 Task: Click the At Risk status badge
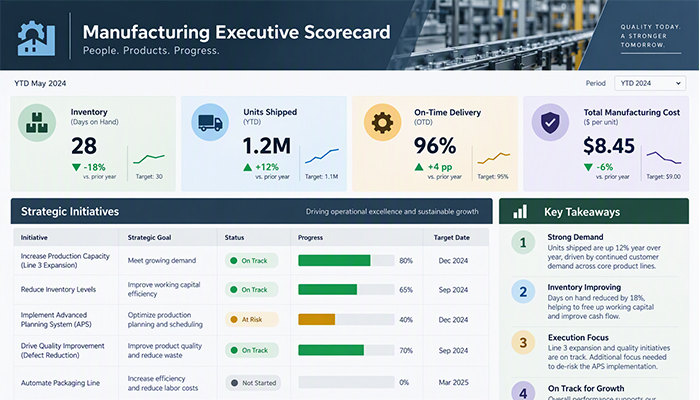252,320
